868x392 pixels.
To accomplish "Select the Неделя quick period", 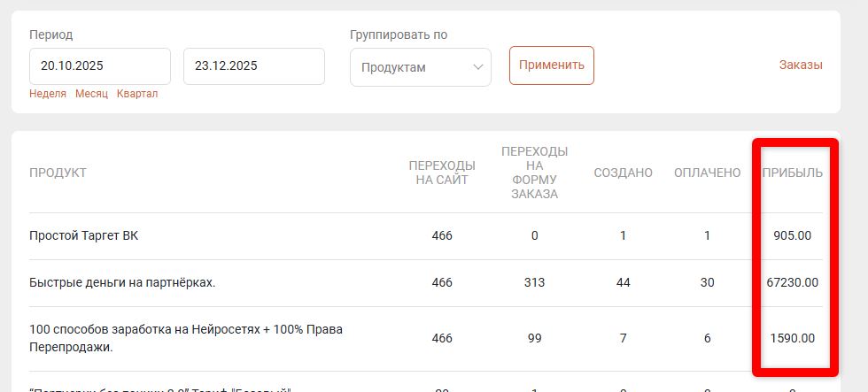I will (48, 94).
